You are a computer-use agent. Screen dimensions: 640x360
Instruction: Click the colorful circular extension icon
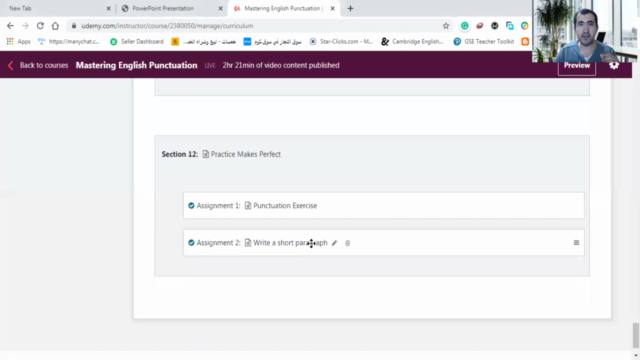pos(524,26)
